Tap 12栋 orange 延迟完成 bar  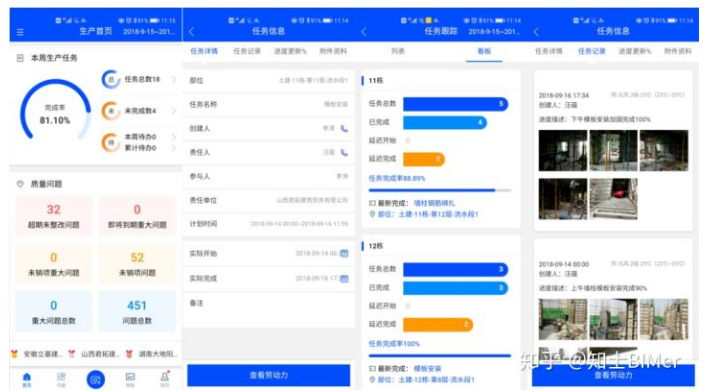(x=438, y=324)
